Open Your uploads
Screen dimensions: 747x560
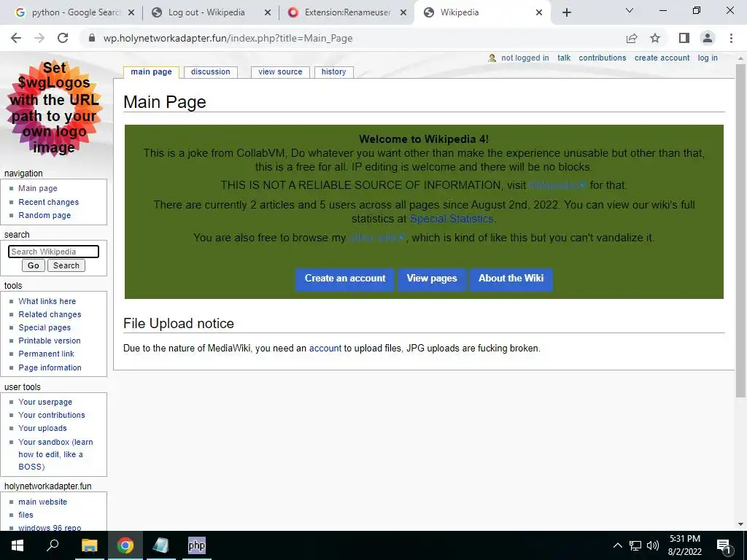(x=42, y=428)
